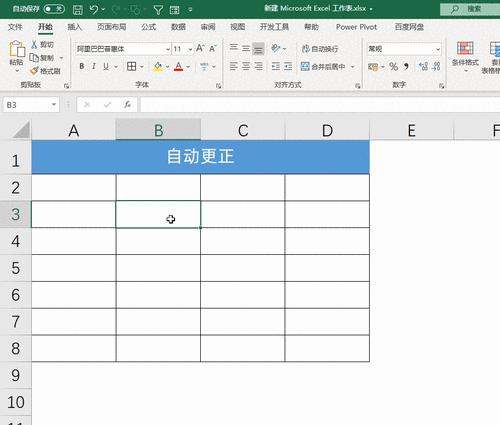Click the Comma Style icon

coord(406,66)
